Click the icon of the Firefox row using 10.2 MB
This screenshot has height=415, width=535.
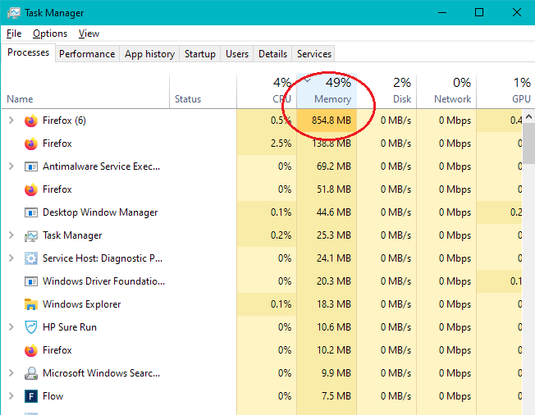click(x=31, y=350)
